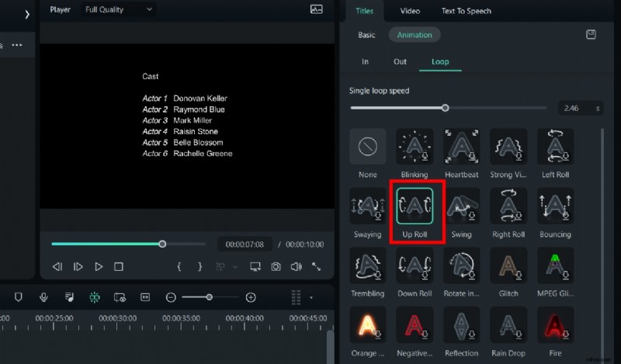Take a snapshot with the camera icon
The height and width of the screenshot is (364, 621).
tap(276, 266)
